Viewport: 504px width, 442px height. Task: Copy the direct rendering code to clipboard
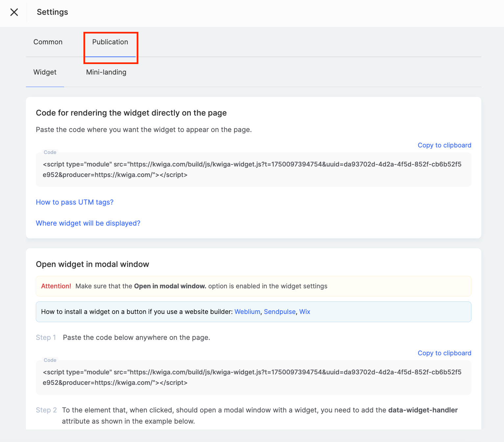445,145
